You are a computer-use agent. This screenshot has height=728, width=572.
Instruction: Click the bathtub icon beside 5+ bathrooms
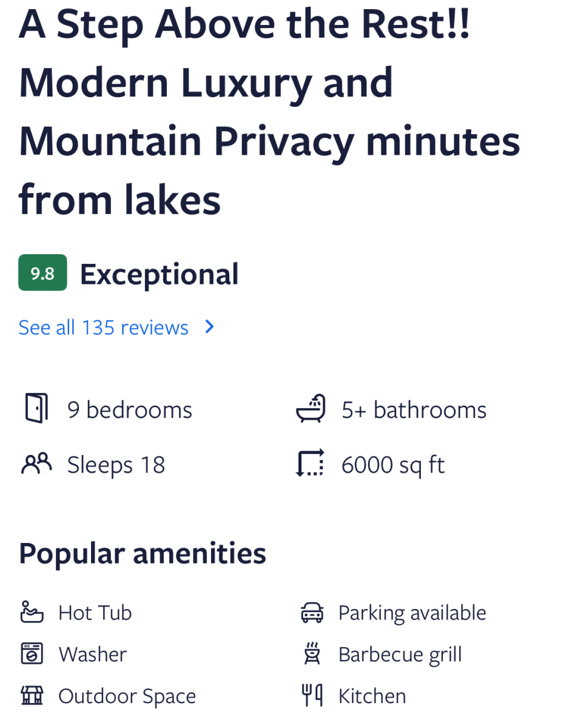click(311, 408)
